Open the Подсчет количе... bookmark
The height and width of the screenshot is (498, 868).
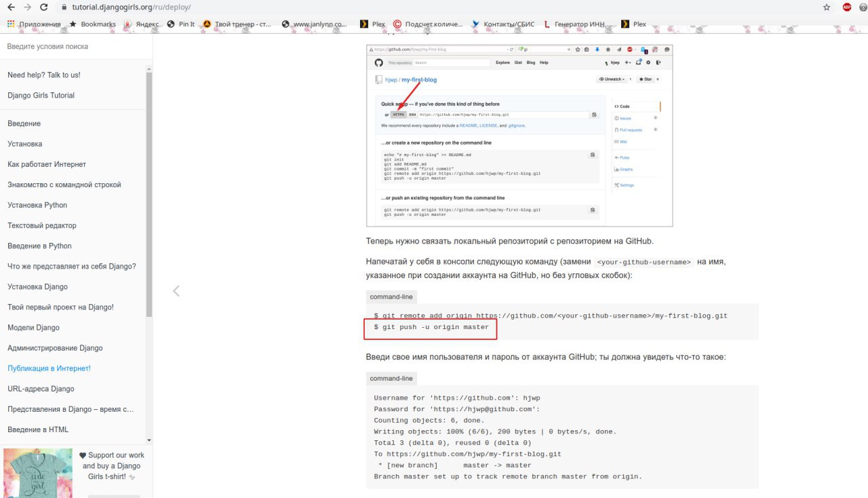point(429,24)
